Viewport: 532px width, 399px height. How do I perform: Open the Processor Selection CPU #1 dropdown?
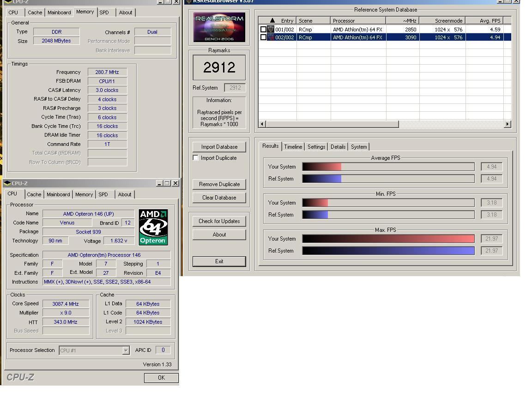(126, 350)
